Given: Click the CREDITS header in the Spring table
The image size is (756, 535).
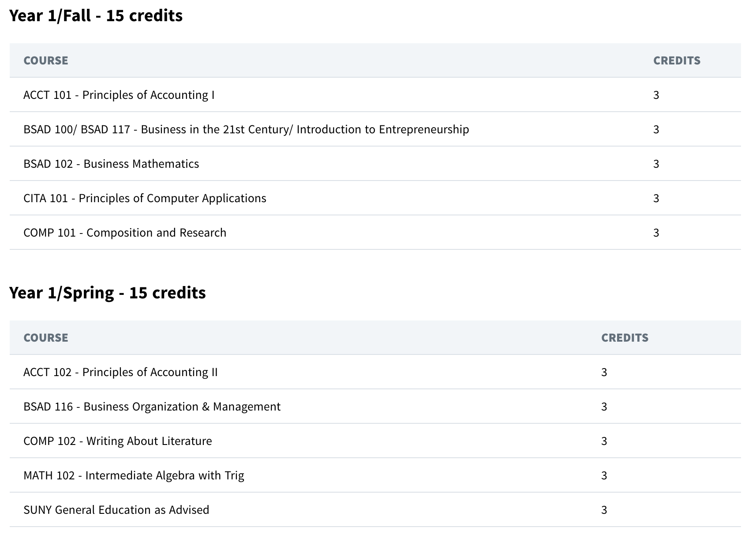Looking at the screenshot, I should pos(625,338).
